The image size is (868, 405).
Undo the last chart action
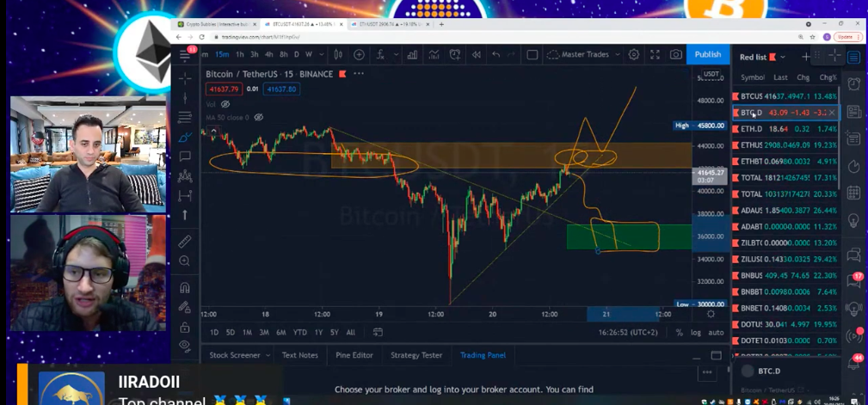[496, 54]
